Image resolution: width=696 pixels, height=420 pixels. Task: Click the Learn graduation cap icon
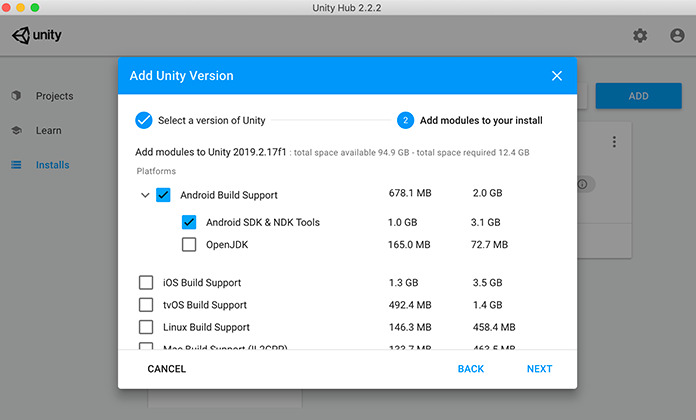16,130
